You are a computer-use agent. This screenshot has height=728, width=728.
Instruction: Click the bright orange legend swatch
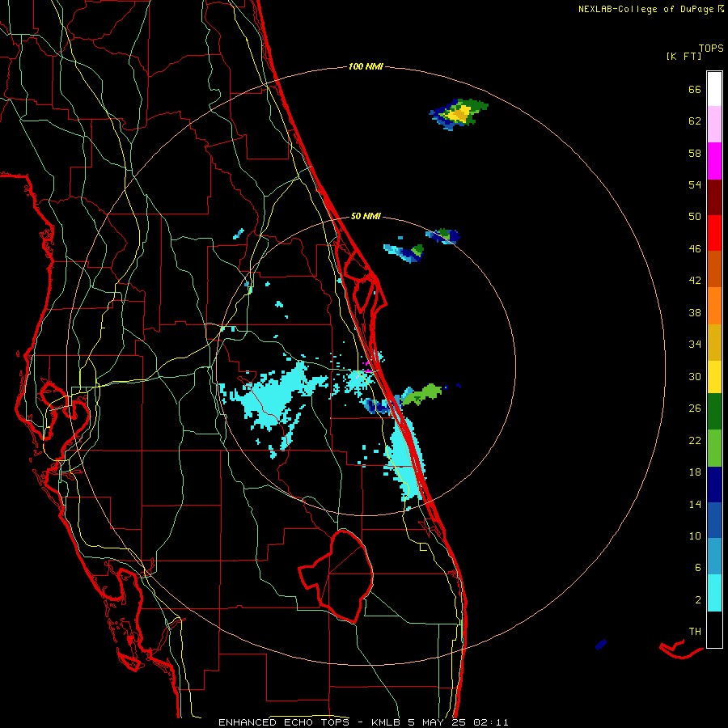coord(714,306)
